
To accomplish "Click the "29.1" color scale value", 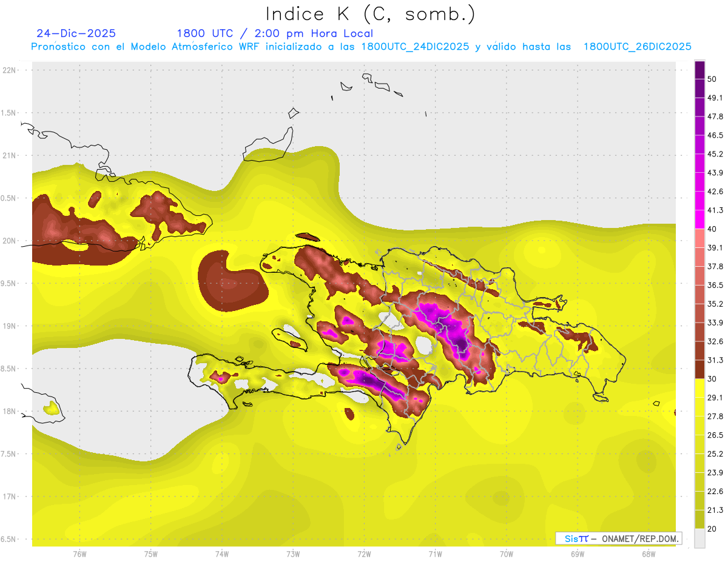I will pyautogui.click(x=715, y=398).
